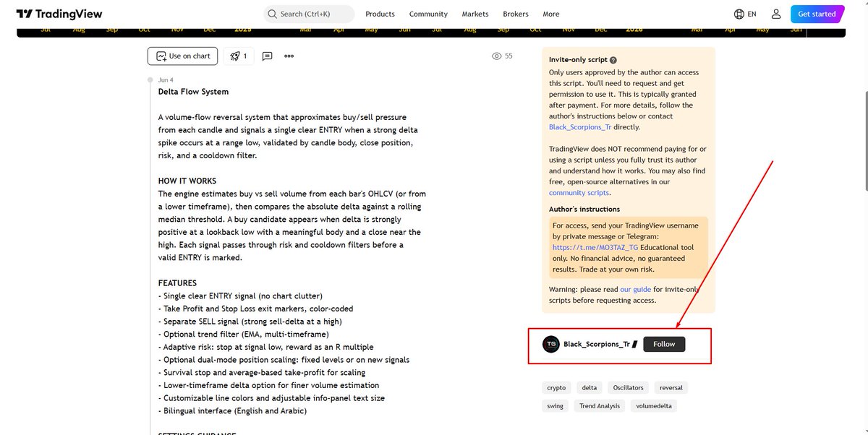Click the Black_Scorpions_Tr author avatar
868x435 pixels.
point(551,345)
